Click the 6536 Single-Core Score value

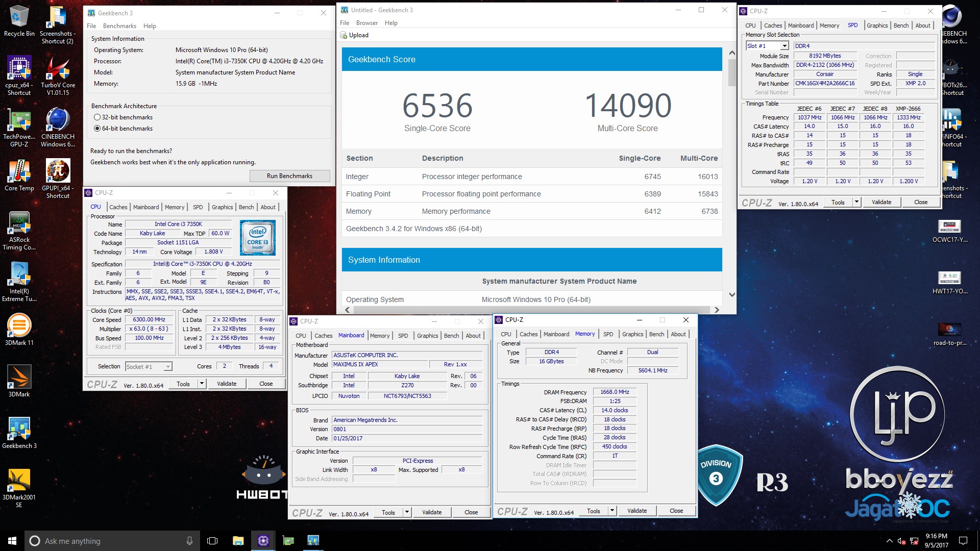coord(437,106)
